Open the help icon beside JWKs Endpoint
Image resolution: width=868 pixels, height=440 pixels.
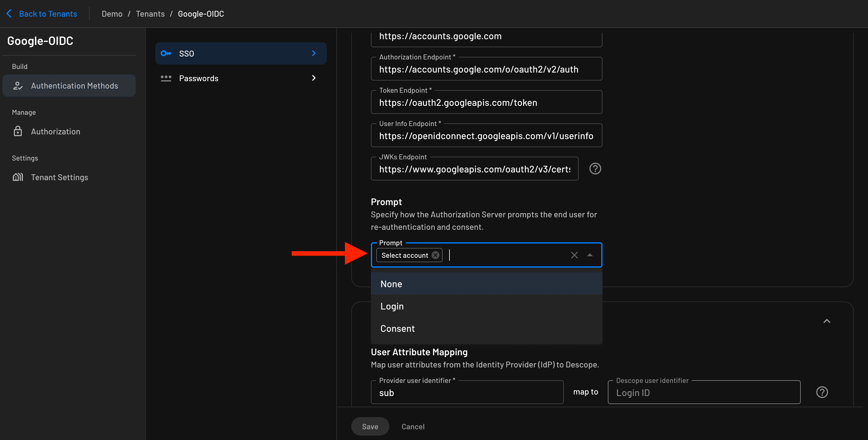point(595,169)
